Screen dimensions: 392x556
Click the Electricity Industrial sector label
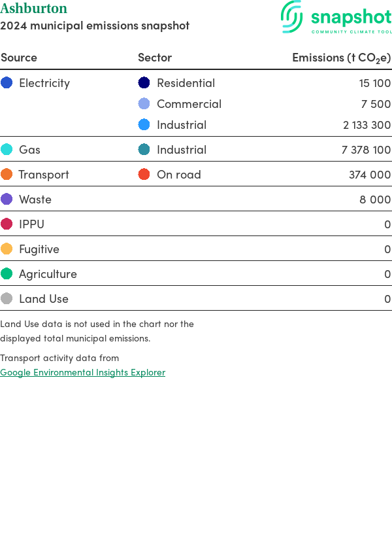point(182,125)
